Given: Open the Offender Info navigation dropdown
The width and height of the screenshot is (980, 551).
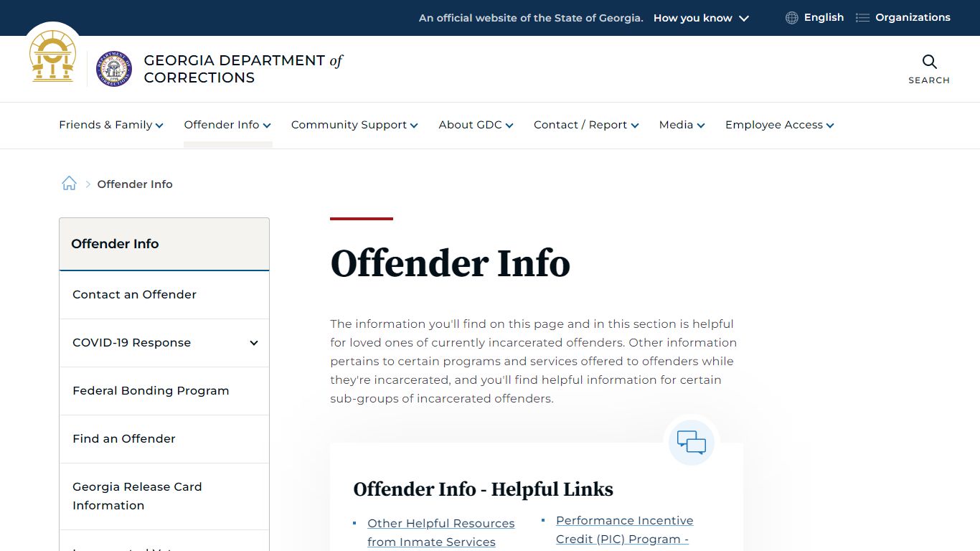Looking at the screenshot, I should pos(227,125).
